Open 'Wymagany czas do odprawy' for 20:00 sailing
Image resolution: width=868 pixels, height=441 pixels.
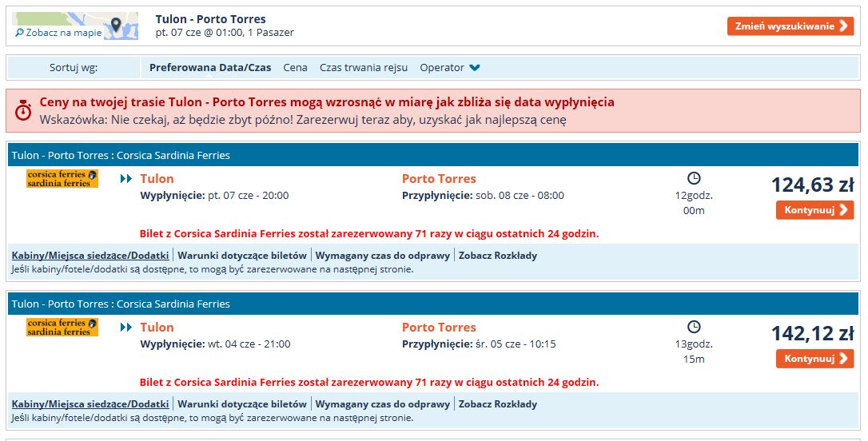pos(383,256)
